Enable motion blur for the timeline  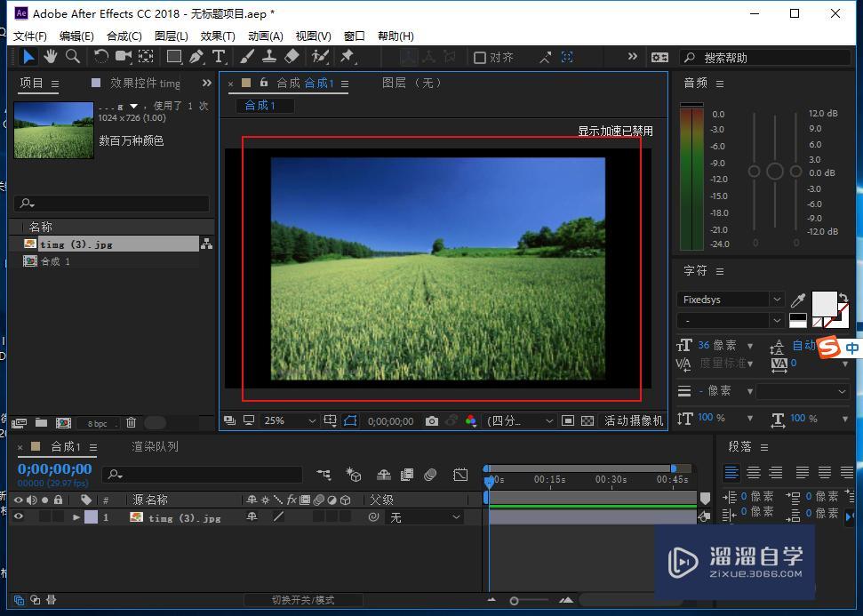pos(430,475)
